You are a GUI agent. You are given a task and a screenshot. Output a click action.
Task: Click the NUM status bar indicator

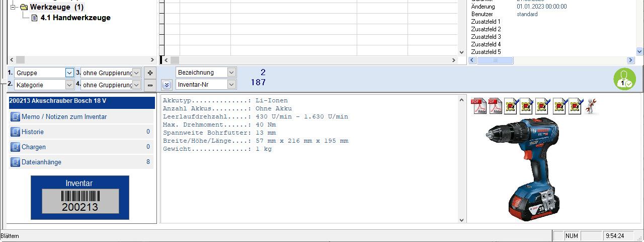[572, 236]
